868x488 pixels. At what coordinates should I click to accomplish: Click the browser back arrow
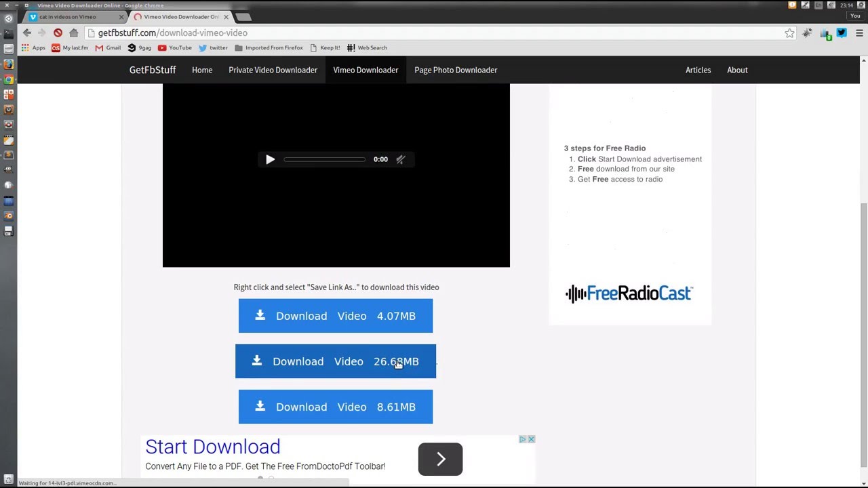click(26, 33)
